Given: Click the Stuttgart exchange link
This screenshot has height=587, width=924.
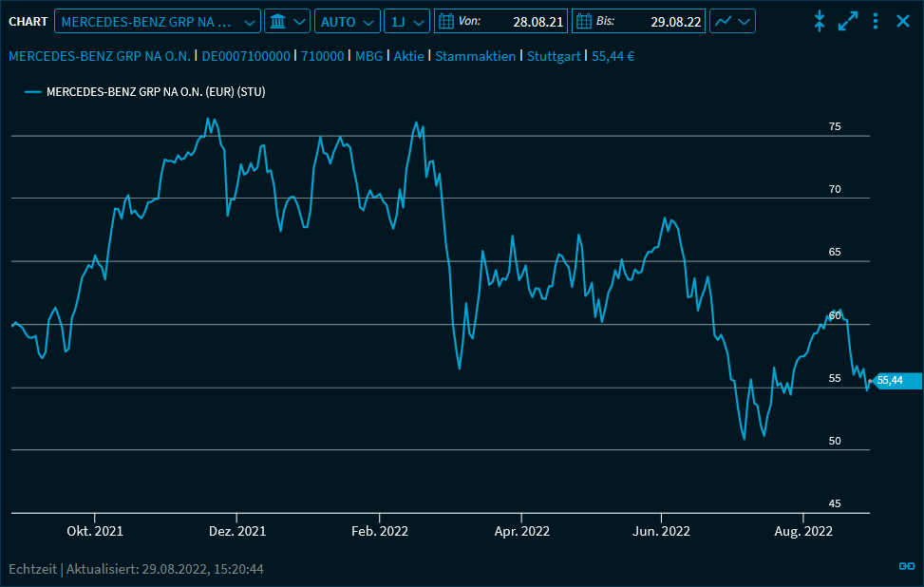Looking at the screenshot, I should point(554,57).
